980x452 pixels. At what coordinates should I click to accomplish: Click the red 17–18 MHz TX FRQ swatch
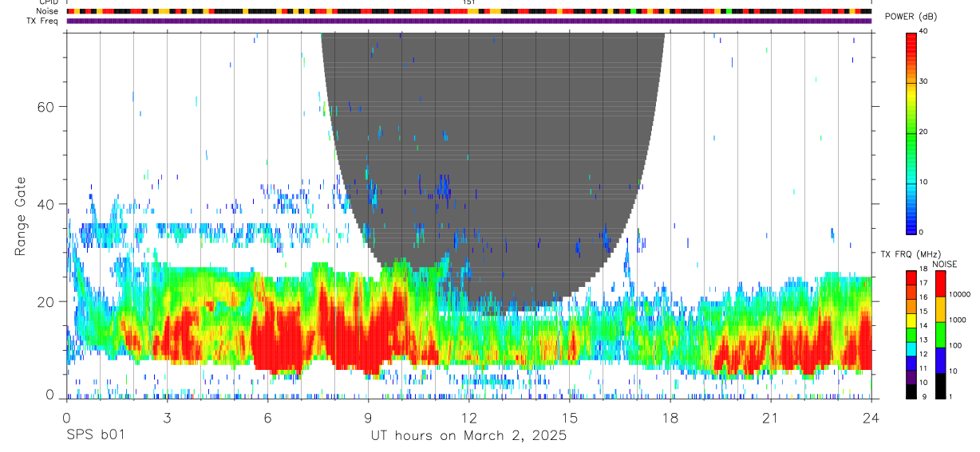coord(911,278)
